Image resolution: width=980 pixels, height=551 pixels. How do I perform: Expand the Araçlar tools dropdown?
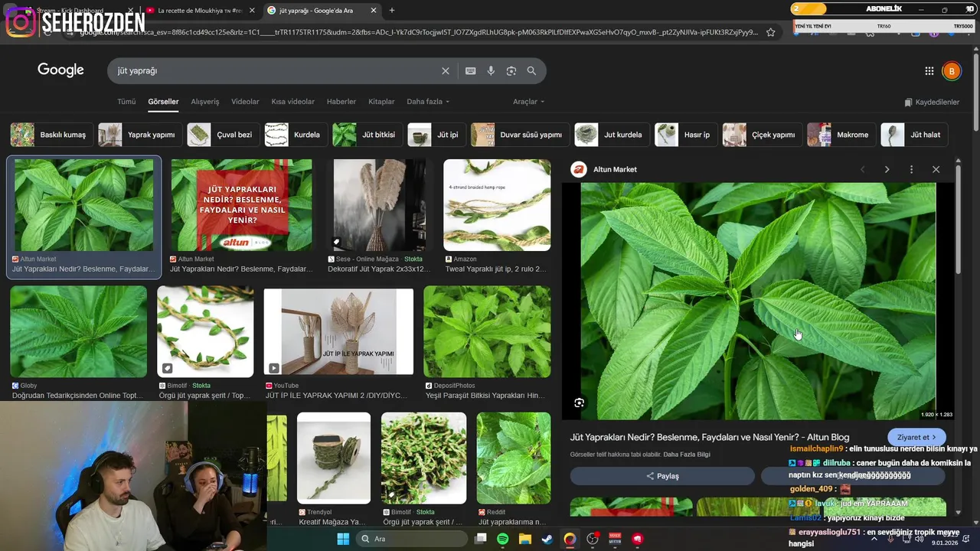[x=528, y=102]
